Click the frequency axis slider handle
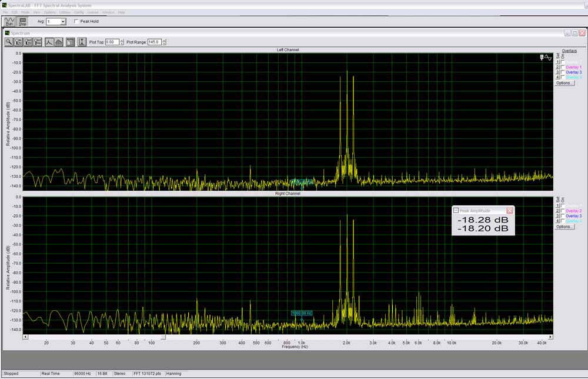This screenshot has height=379, width=588. pyautogui.click(x=163, y=337)
